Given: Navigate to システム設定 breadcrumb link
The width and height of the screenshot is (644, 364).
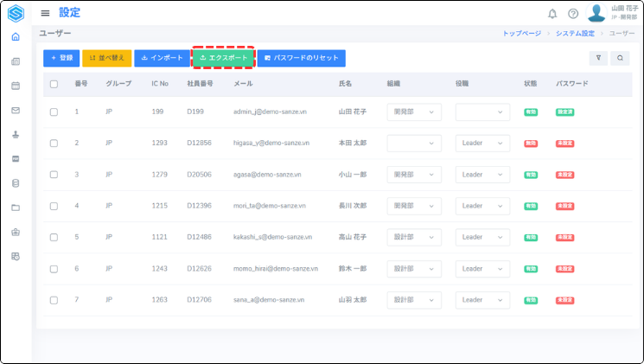Looking at the screenshot, I should pos(576,33).
